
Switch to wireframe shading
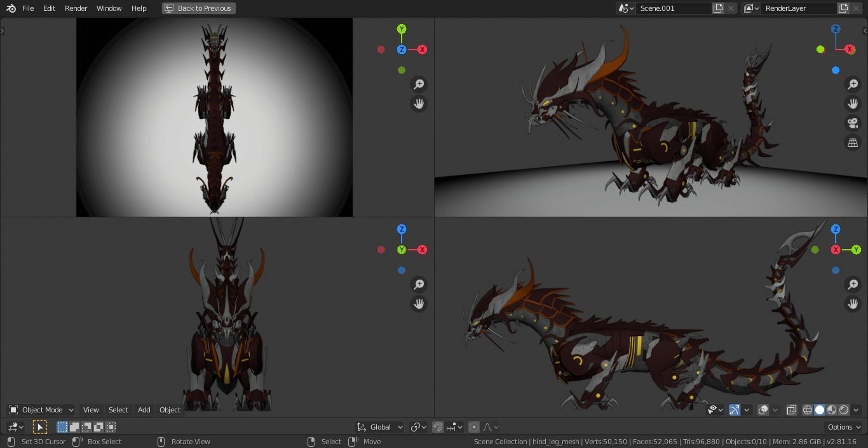[x=808, y=410]
